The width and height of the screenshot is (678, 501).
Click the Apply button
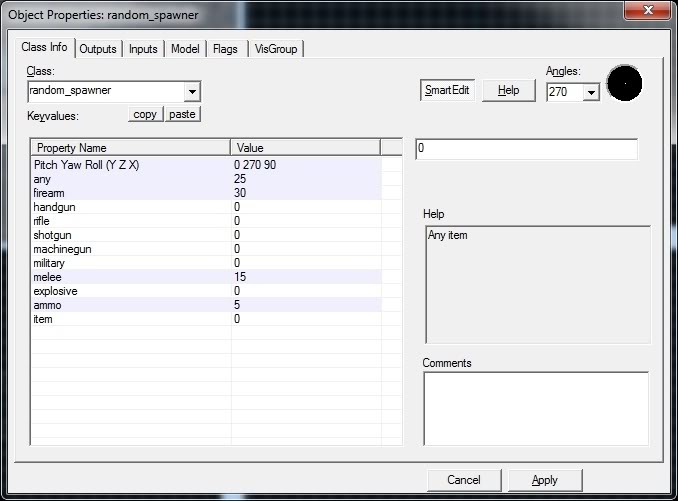click(x=545, y=480)
